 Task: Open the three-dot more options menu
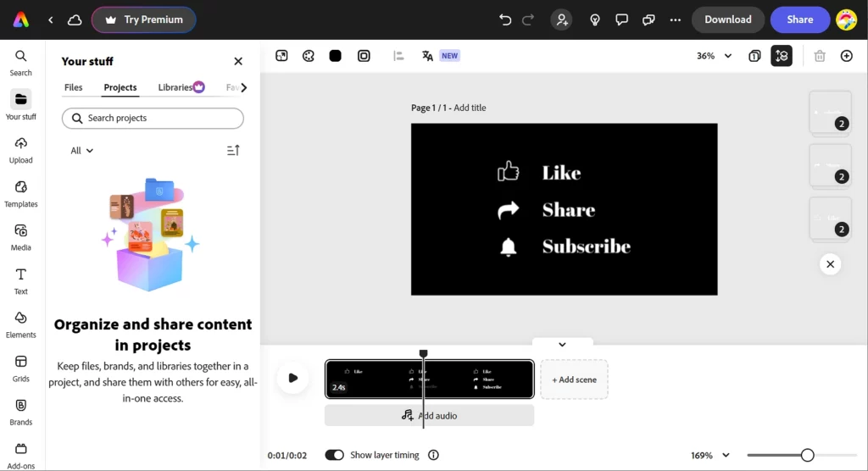[x=676, y=20]
